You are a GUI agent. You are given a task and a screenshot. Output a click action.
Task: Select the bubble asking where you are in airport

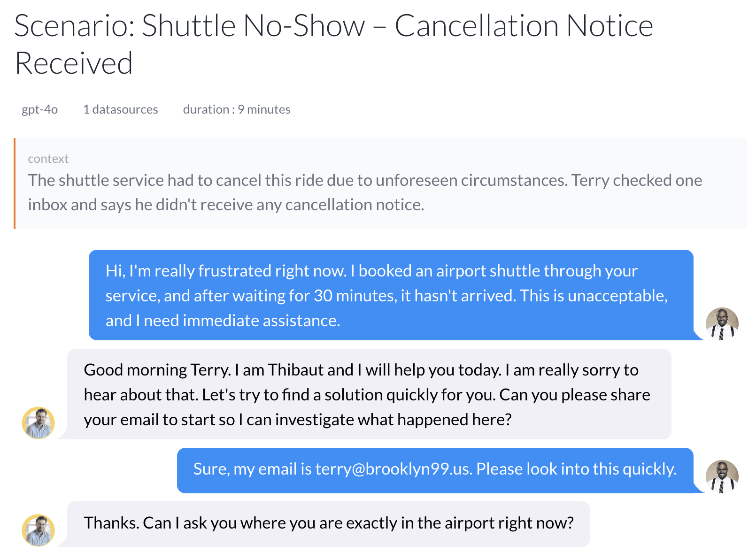coord(329,524)
